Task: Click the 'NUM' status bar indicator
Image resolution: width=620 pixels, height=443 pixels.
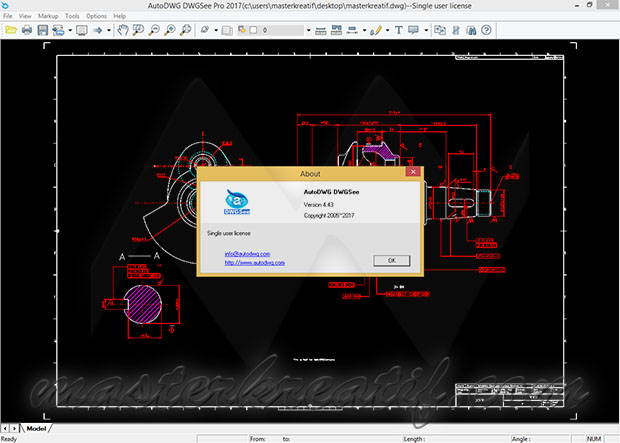Action: point(594,439)
